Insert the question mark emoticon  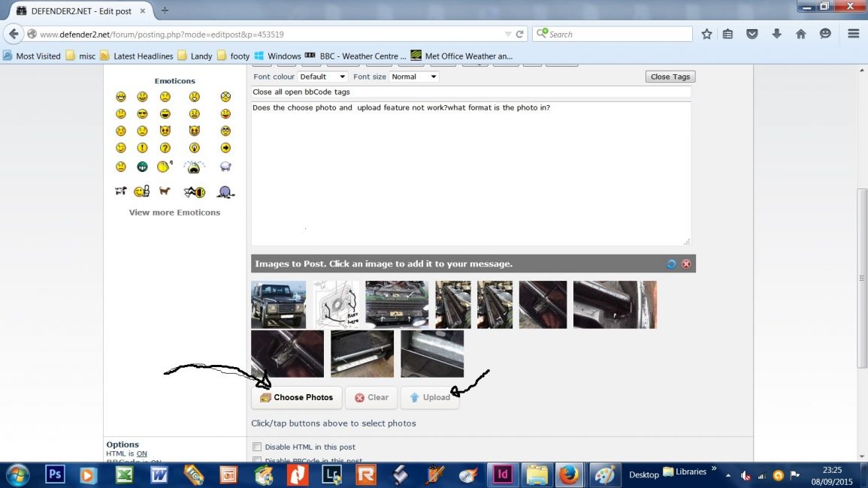(x=165, y=148)
